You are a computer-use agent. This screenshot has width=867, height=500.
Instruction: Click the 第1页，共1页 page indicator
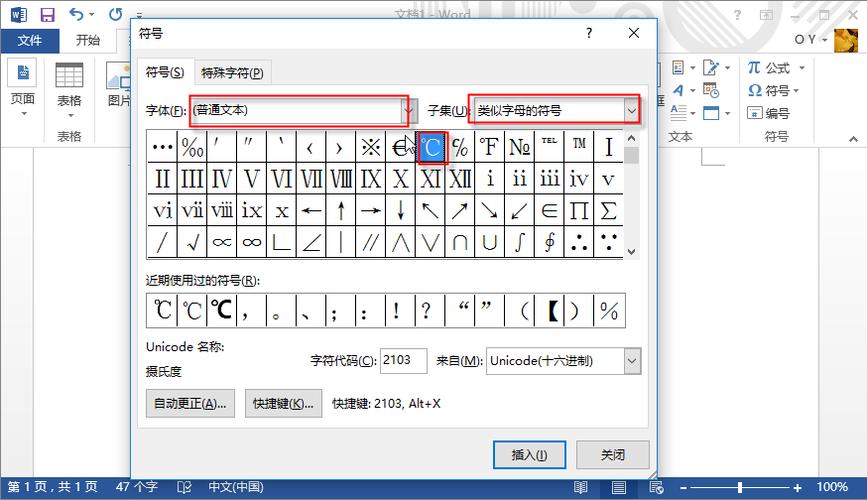[53, 487]
